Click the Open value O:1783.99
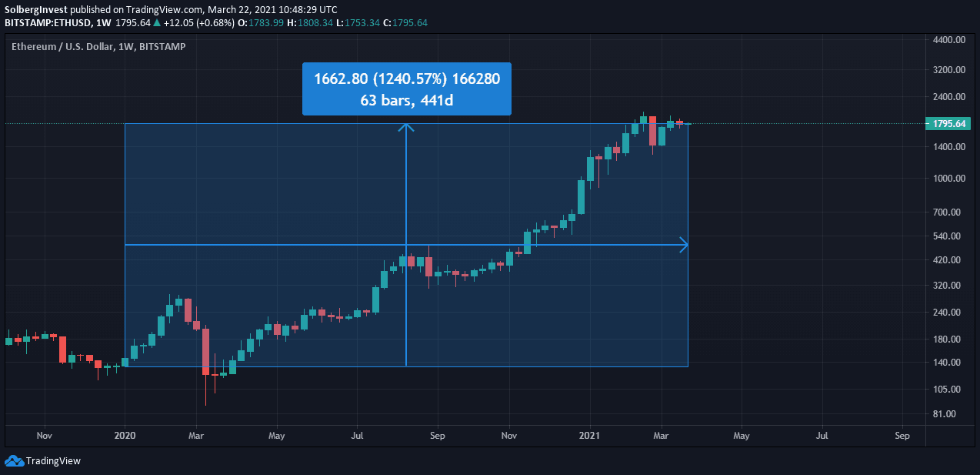Image resolution: width=980 pixels, height=475 pixels. (262, 23)
